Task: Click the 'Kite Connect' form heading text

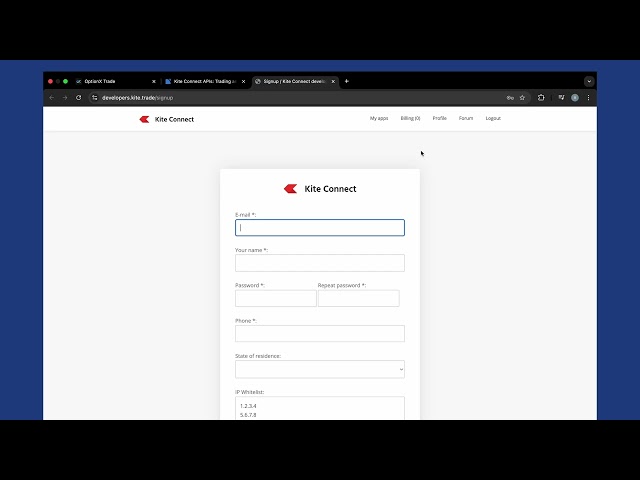Action: click(330, 189)
